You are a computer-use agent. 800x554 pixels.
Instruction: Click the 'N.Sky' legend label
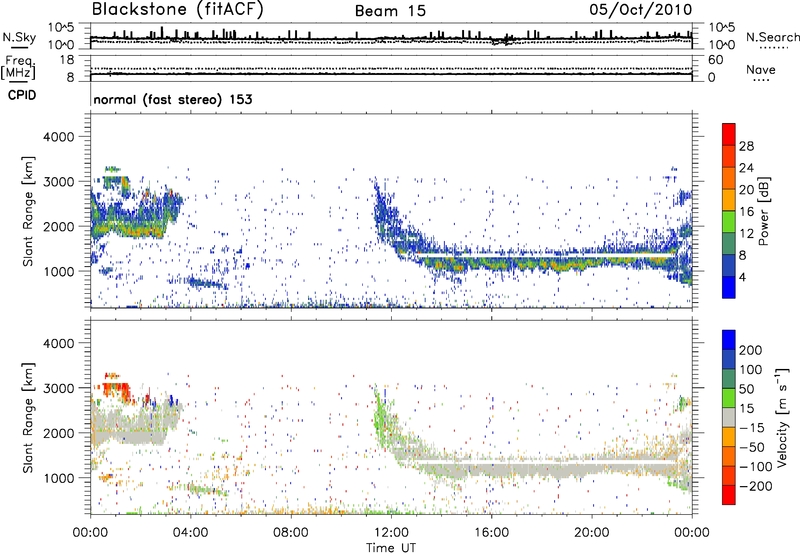19,37
